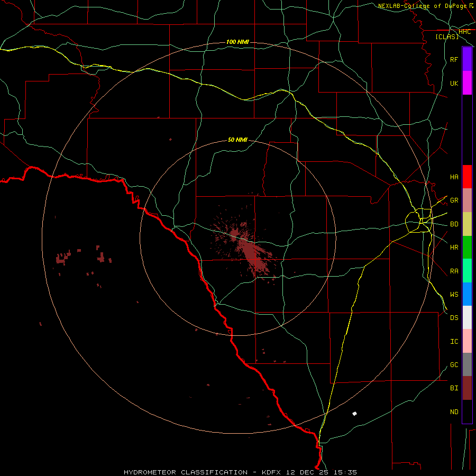Click the 'RF' legend label
Viewport: 476px width, 476px height.
454,59
